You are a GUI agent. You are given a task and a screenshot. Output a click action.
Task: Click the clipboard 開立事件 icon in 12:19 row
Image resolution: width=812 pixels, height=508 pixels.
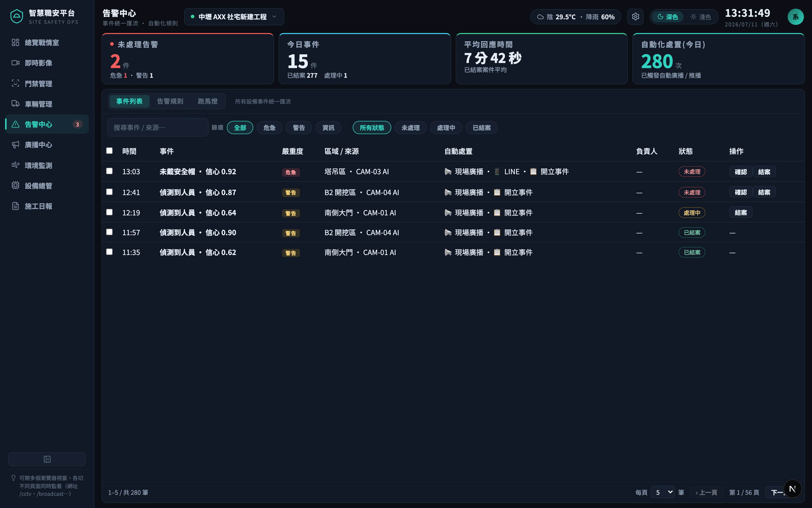click(497, 213)
